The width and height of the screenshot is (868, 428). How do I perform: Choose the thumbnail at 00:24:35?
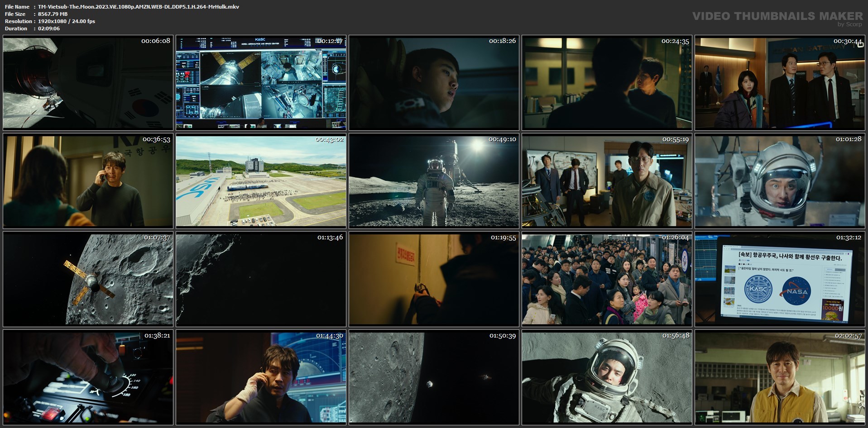(x=607, y=82)
